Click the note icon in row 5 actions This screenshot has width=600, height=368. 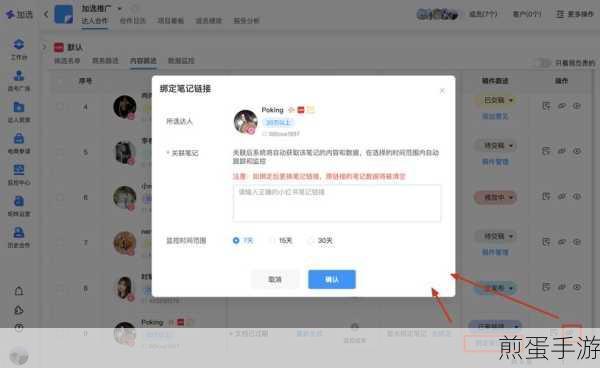pos(546,151)
